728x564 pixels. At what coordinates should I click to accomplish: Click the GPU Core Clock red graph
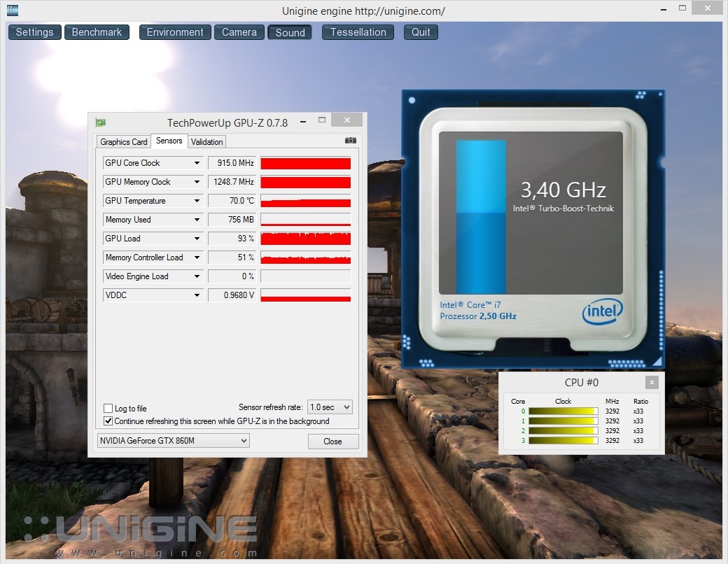pyautogui.click(x=305, y=163)
